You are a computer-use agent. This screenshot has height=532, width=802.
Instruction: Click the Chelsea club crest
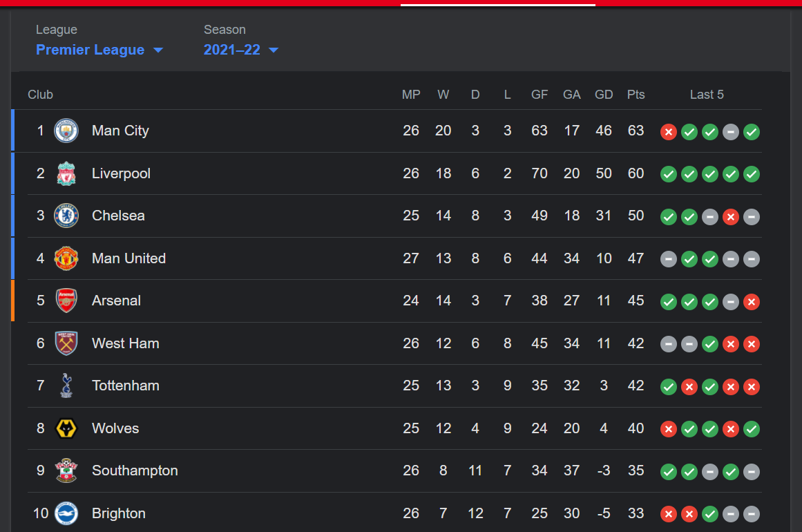tap(66, 216)
